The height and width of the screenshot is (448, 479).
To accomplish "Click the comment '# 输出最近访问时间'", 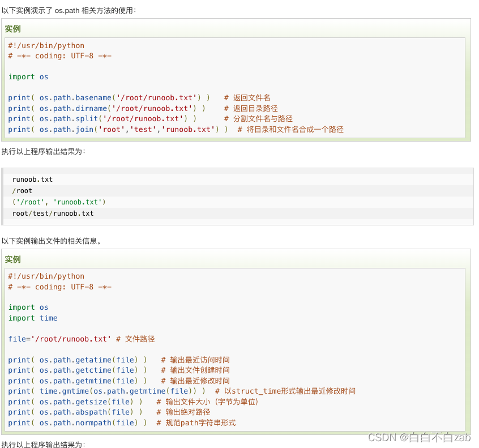I will [x=195, y=360].
